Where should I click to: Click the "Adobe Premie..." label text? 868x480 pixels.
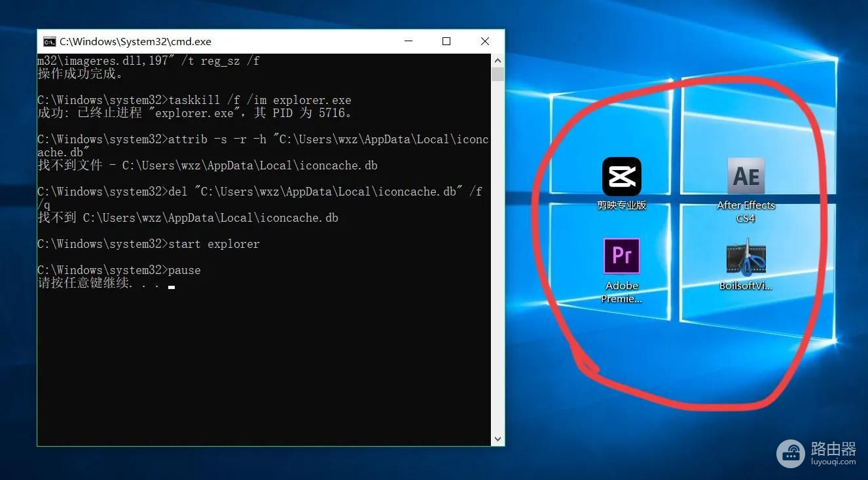[x=621, y=292]
